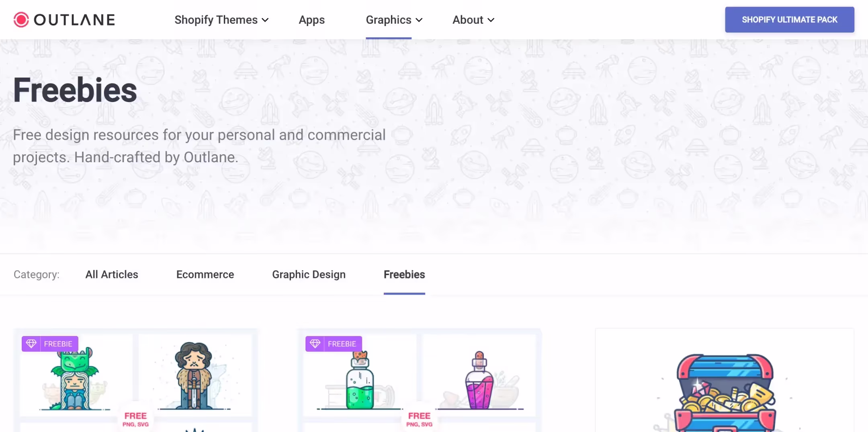868x432 pixels.
Task: Expand the Shopify Themes dropdown menu
Action: click(x=221, y=20)
